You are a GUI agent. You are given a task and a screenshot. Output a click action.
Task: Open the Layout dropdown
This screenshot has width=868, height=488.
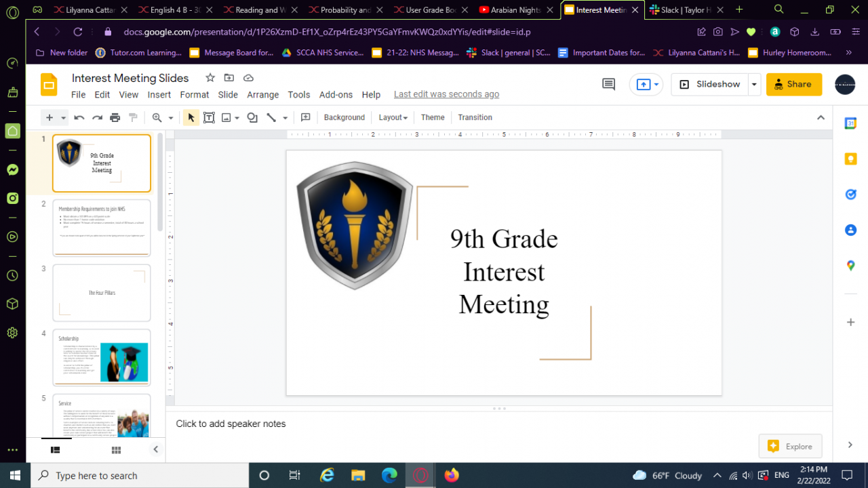click(393, 117)
